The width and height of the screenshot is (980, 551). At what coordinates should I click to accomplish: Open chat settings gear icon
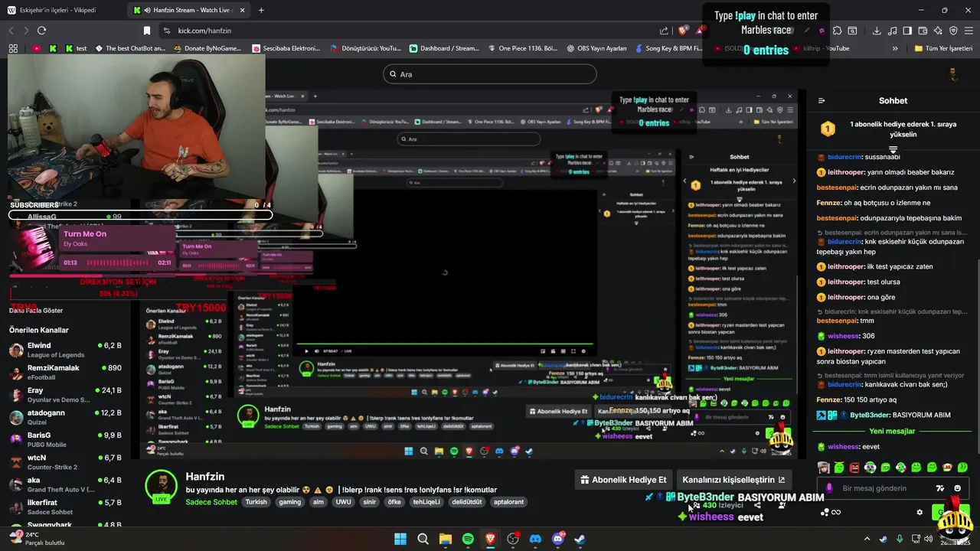coord(920,512)
